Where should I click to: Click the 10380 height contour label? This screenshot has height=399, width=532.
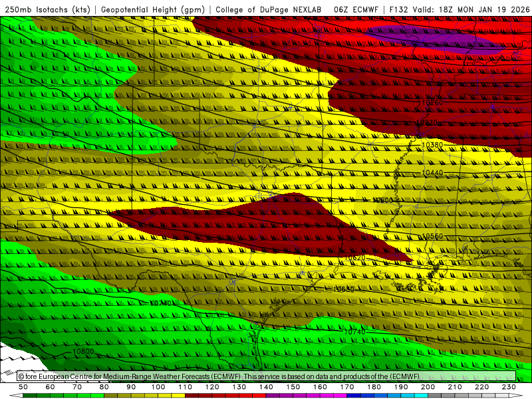(x=432, y=145)
